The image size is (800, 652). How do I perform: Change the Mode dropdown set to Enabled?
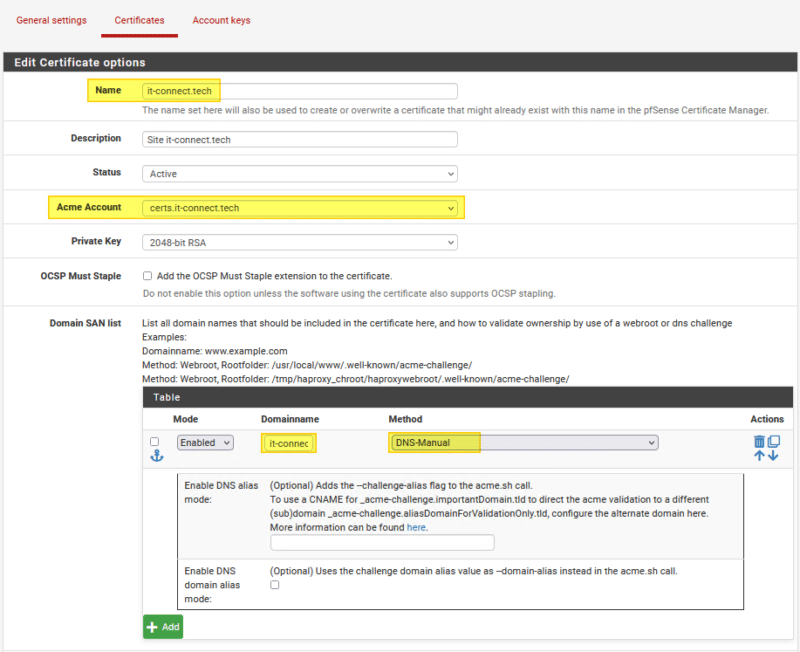coord(205,442)
